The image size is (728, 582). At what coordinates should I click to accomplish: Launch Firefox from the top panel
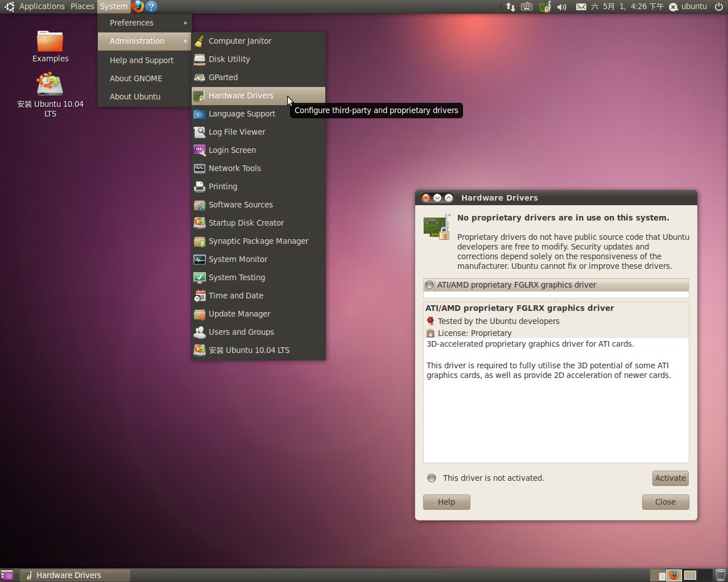click(138, 6)
